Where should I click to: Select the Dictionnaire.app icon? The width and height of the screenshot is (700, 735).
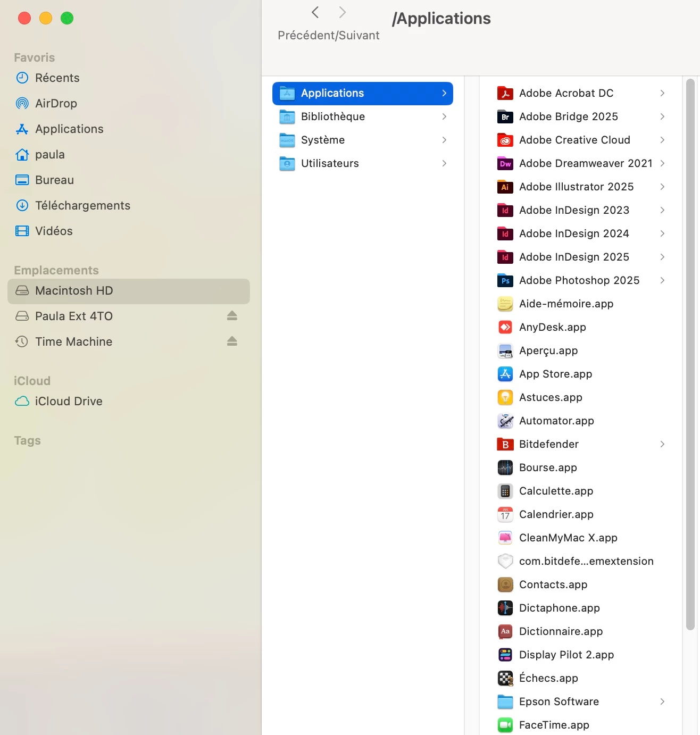505,631
